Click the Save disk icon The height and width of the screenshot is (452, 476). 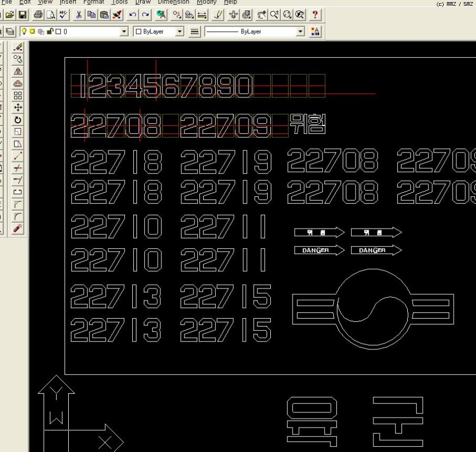tap(23, 15)
